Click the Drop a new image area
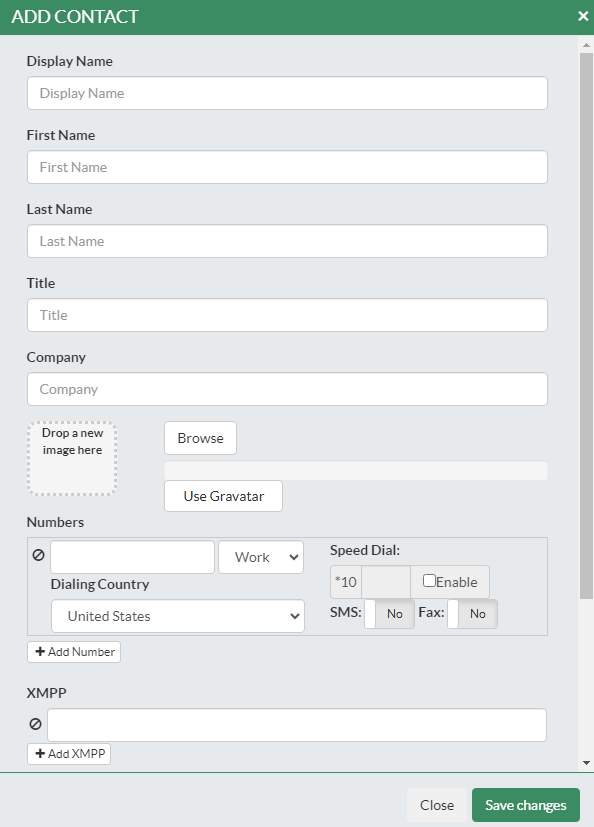 click(x=72, y=458)
